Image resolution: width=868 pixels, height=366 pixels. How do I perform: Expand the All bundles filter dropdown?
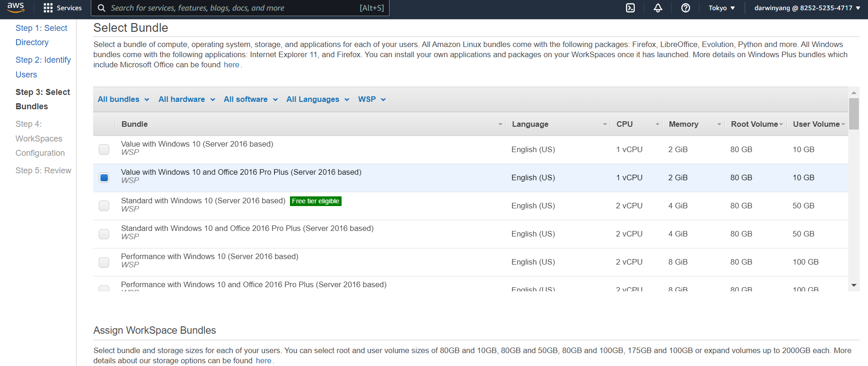coord(123,100)
